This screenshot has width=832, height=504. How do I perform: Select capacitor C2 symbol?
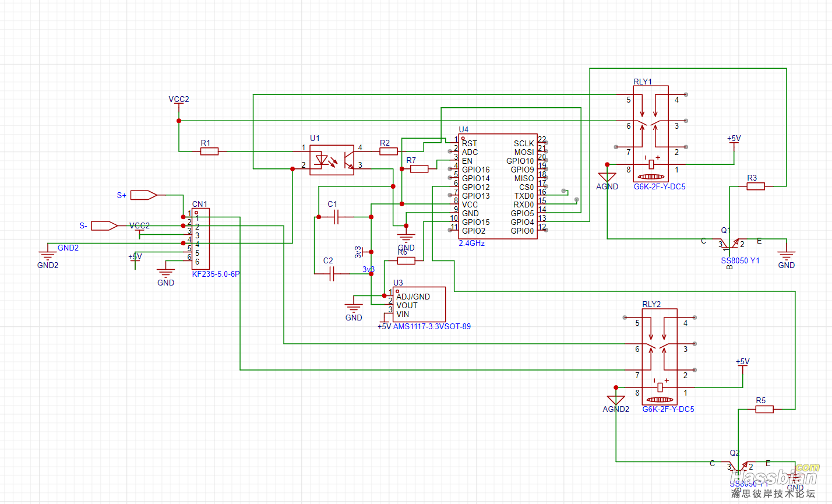click(x=332, y=273)
